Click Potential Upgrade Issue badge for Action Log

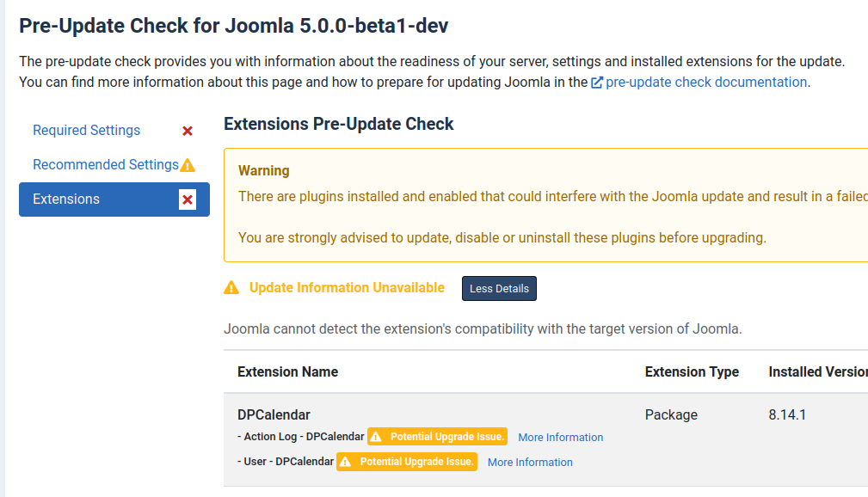pyautogui.click(x=437, y=437)
